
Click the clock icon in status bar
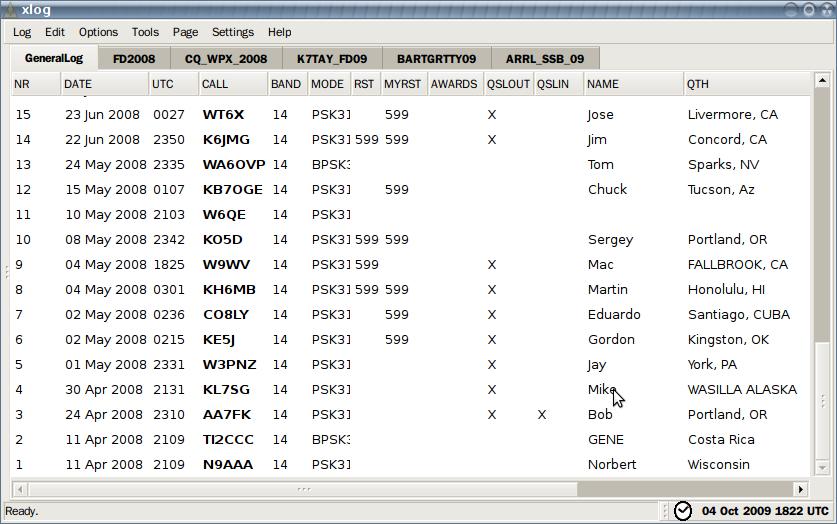click(683, 511)
